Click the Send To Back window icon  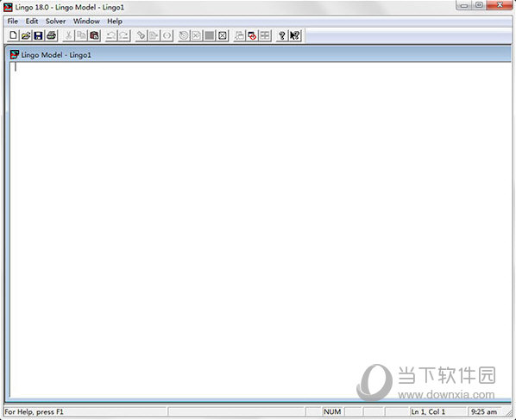[239, 35]
